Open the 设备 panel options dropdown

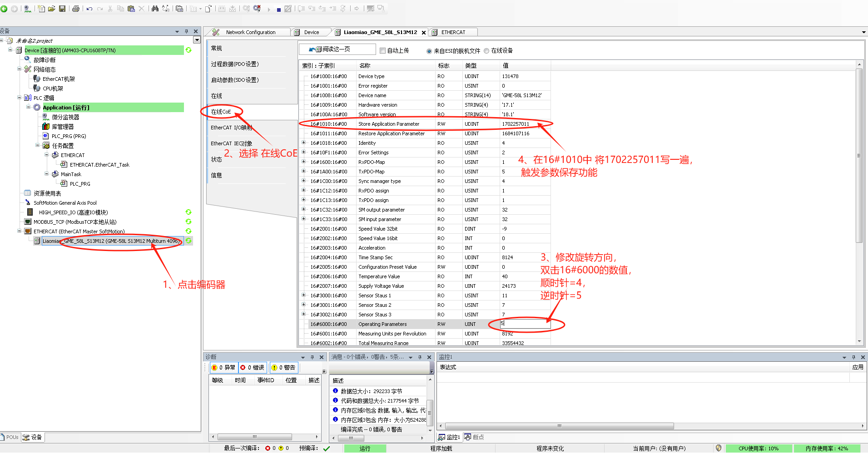tap(177, 31)
